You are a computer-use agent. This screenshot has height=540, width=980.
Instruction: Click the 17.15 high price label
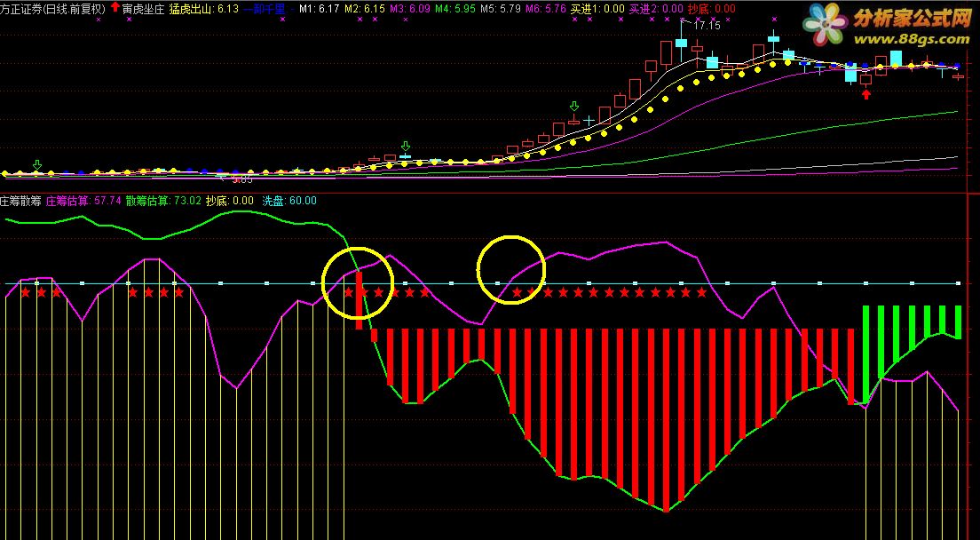(707, 26)
